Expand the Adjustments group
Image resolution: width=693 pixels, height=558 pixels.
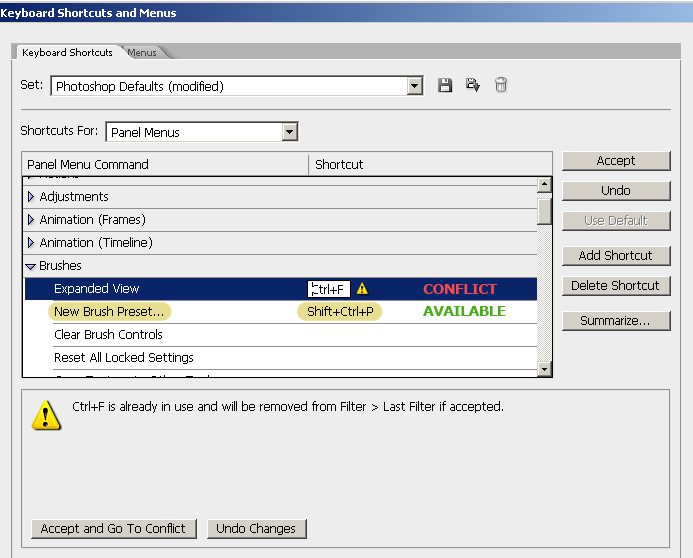pos(31,197)
